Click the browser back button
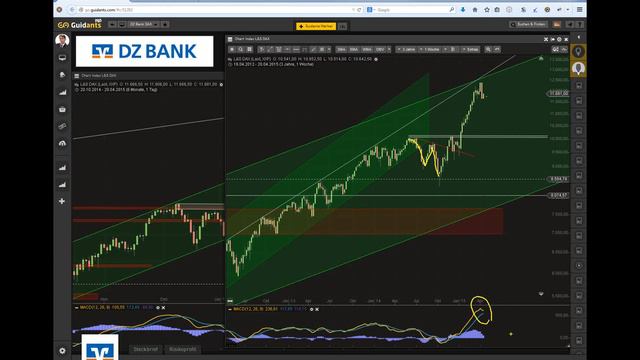 coord(72,9)
